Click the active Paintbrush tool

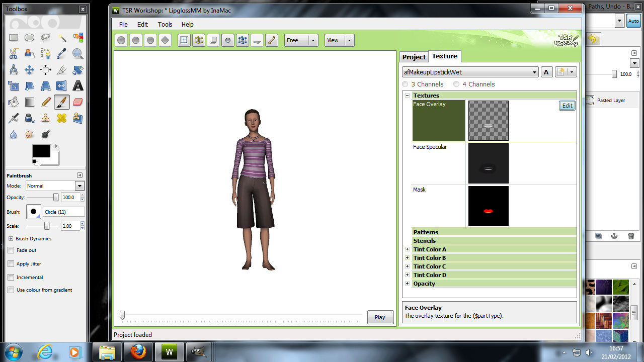(x=62, y=102)
